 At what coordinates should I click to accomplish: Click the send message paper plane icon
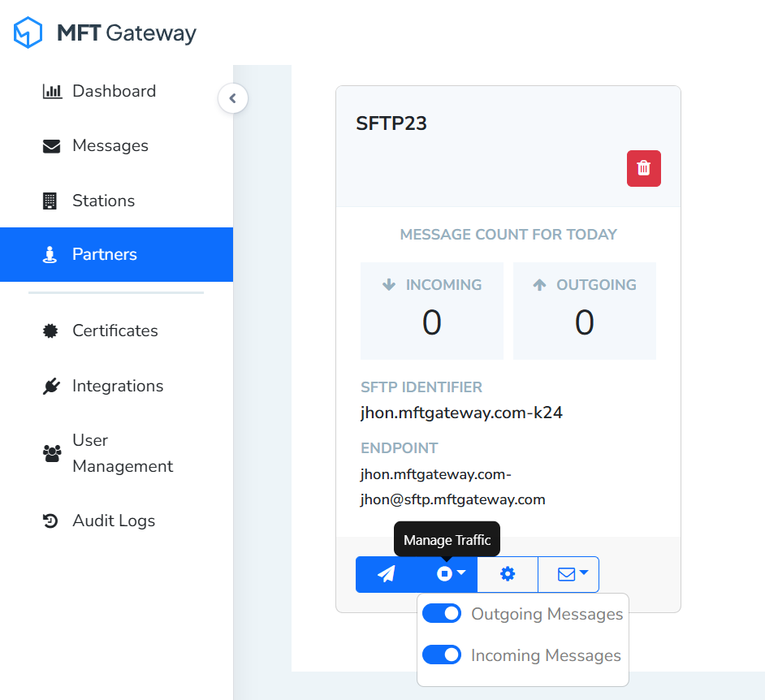(x=385, y=574)
